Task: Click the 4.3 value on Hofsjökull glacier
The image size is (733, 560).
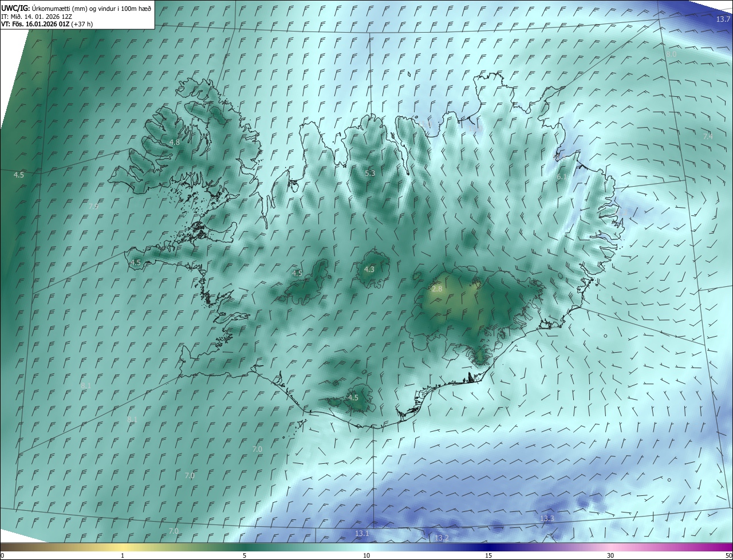Action: point(369,269)
